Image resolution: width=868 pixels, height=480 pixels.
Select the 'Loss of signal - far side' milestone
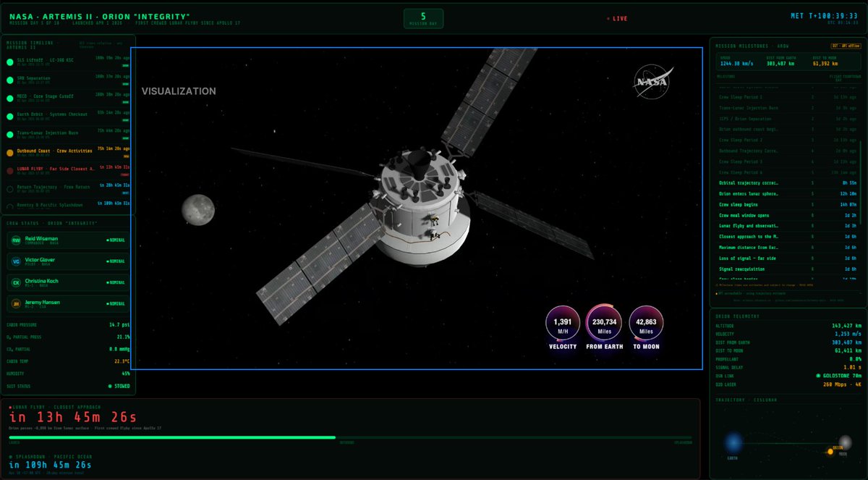click(786, 258)
